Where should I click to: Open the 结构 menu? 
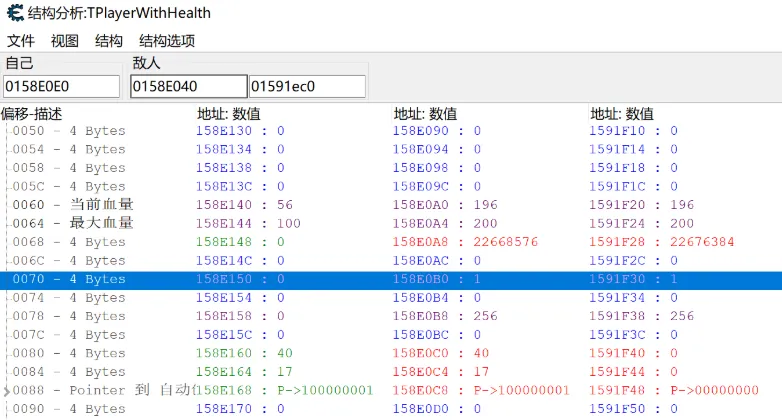coord(109,41)
